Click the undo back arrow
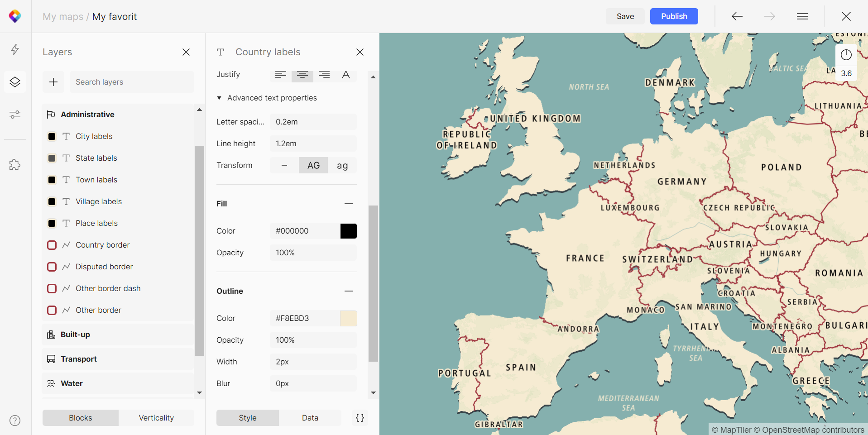The height and width of the screenshot is (435, 868). [737, 16]
